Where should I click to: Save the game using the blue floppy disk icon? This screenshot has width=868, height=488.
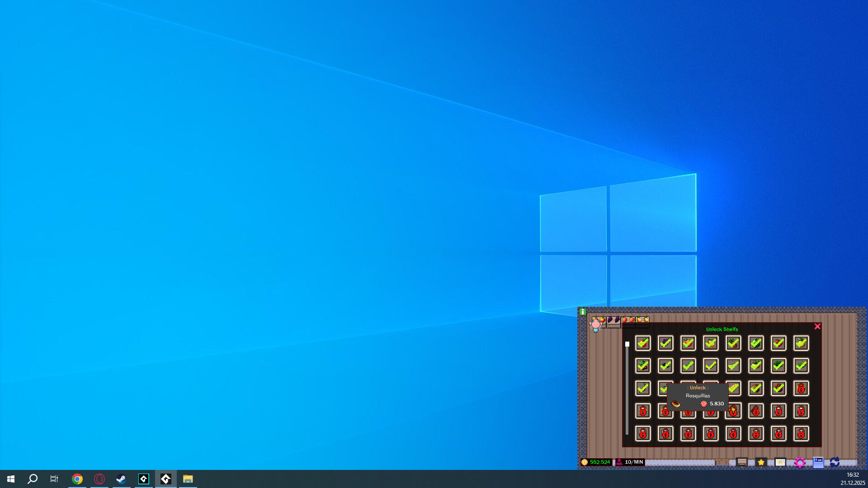[x=819, y=462]
